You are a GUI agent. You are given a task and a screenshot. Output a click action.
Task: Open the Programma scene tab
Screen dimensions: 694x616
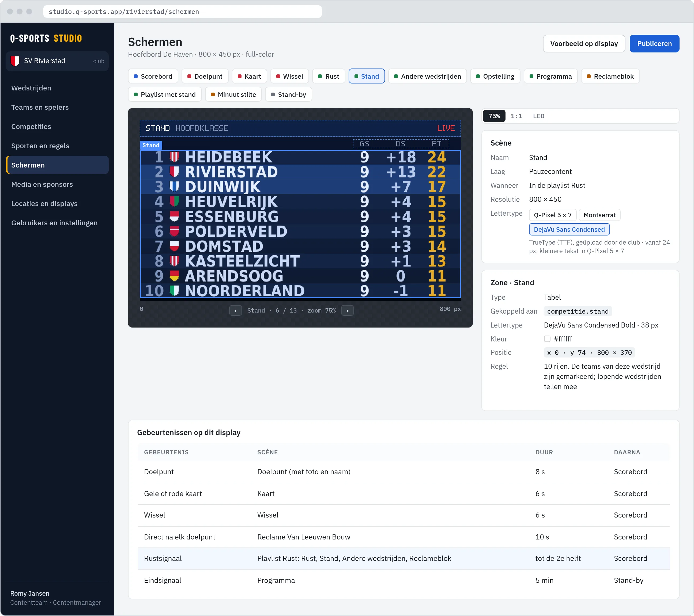pos(550,76)
